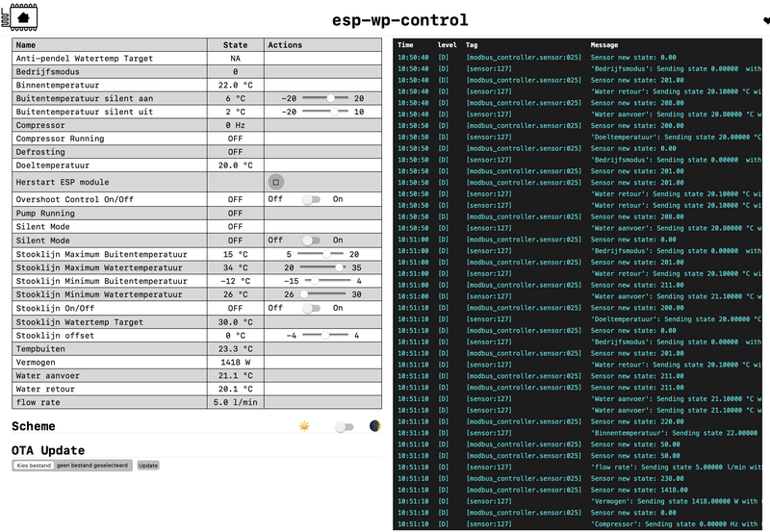
Task: Adjust Stooklijn Minimum Buitentemperatuur slider
Action: pyautogui.click(x=328, y=281)
